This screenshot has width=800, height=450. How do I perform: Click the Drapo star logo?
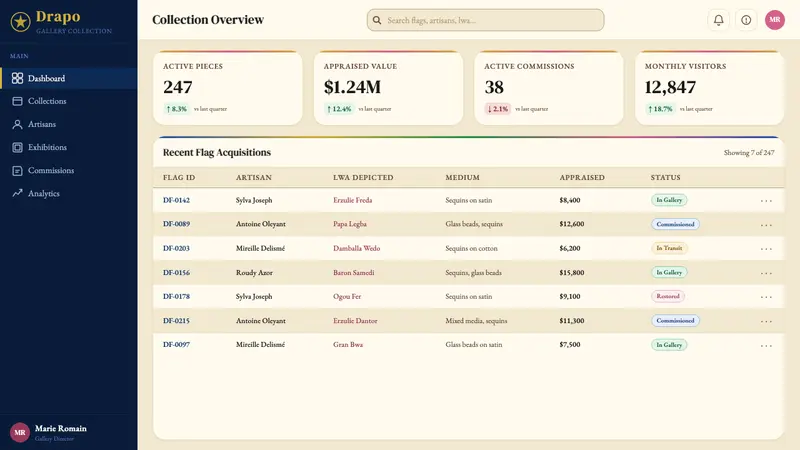tap(20, 22)
